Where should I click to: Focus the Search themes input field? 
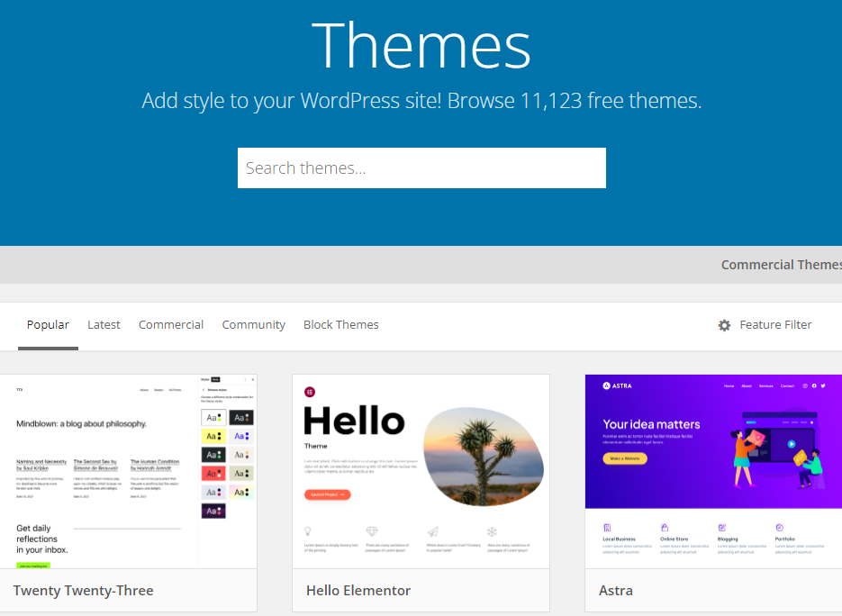point(421,168)
